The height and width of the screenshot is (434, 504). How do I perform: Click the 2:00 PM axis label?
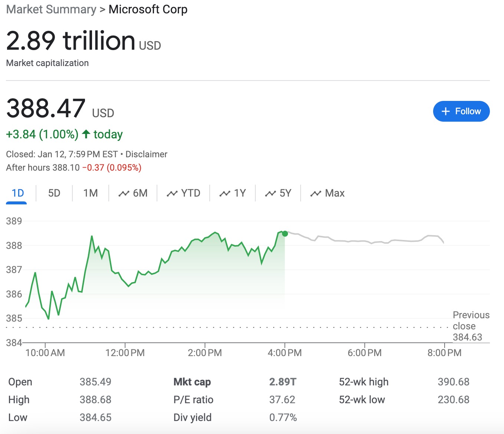(205, 352)
